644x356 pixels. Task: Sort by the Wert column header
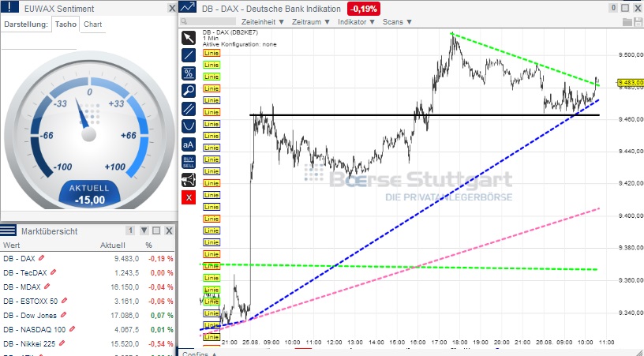pos(12,245)
